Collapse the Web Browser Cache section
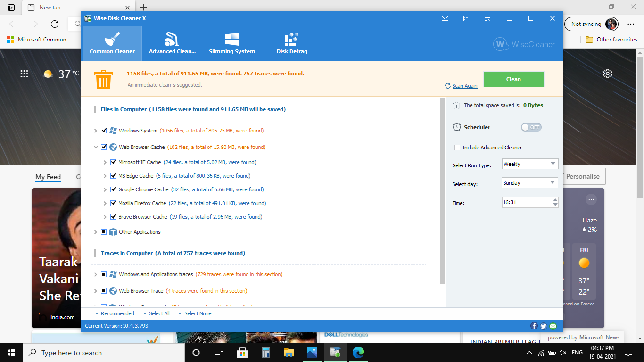Image resolution: width=644 pixels, height=362 pixels. click(x=96, y=147)
